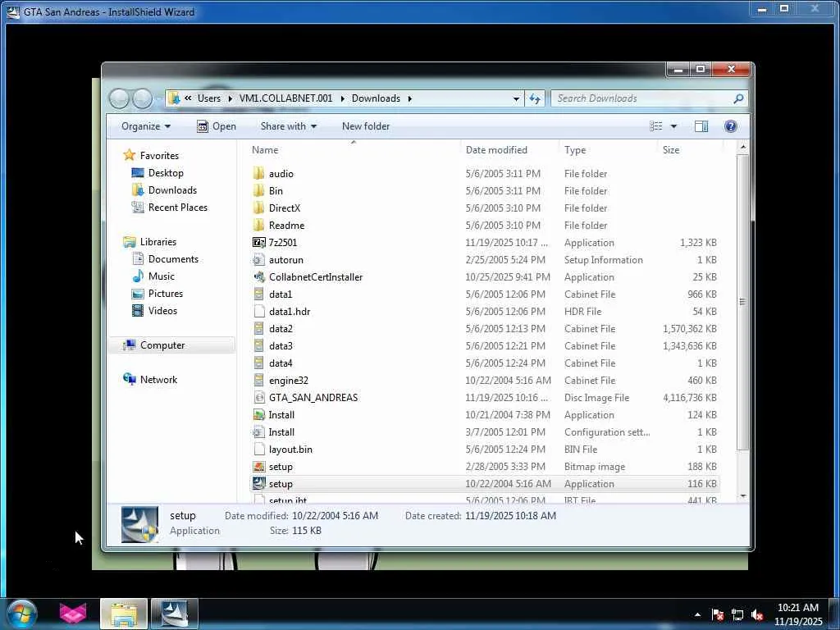The width and height of the screenshot is (840, 630).
Task: Refresh the Downloads folder view
Action: [x=535, y=98]
